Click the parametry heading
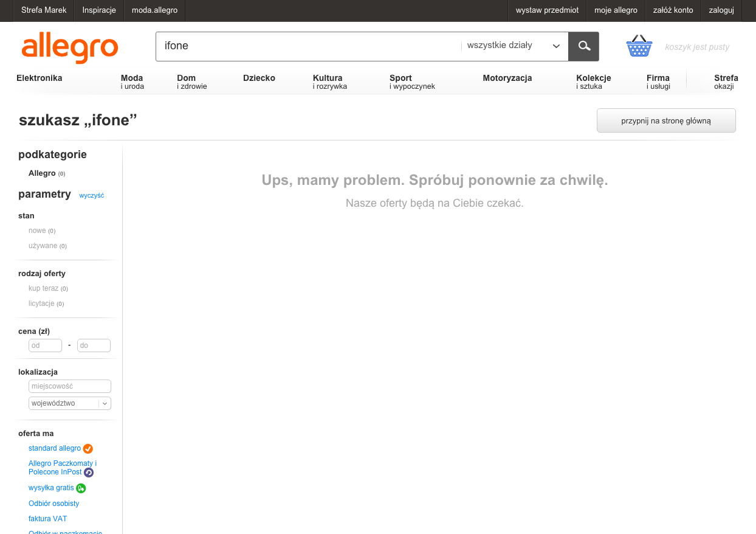This screenshot has width=756, height=534. tap(44, 194)
